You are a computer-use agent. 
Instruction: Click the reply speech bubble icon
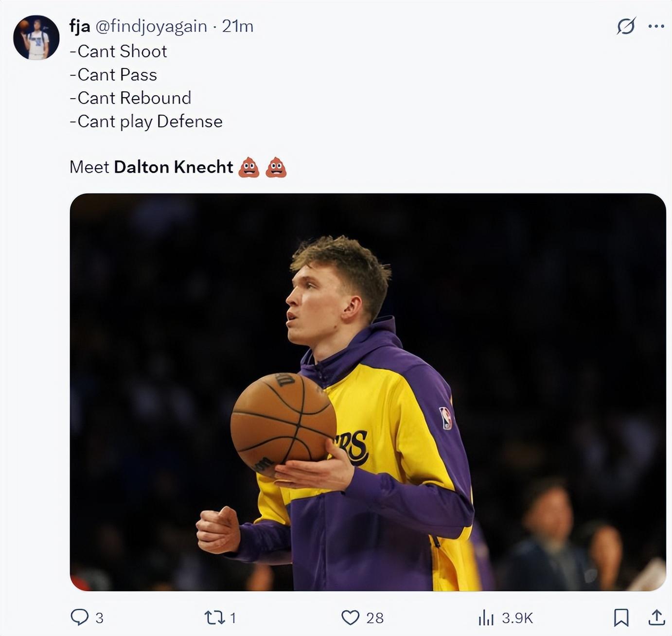pos(79,617)
